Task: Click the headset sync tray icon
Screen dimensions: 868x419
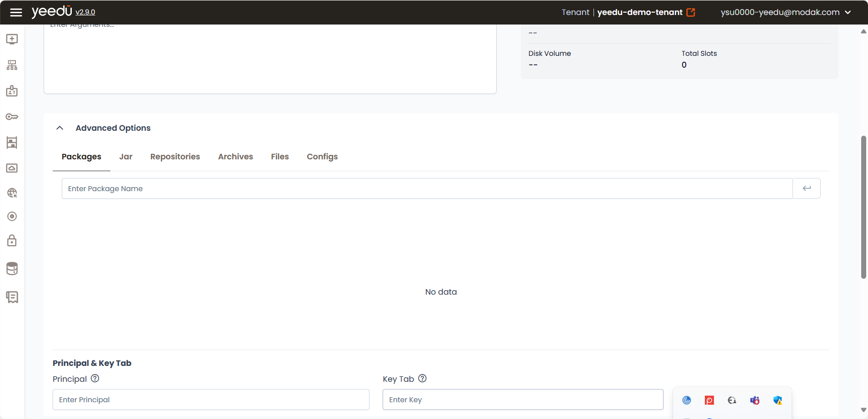Action: tap(732, 400)
